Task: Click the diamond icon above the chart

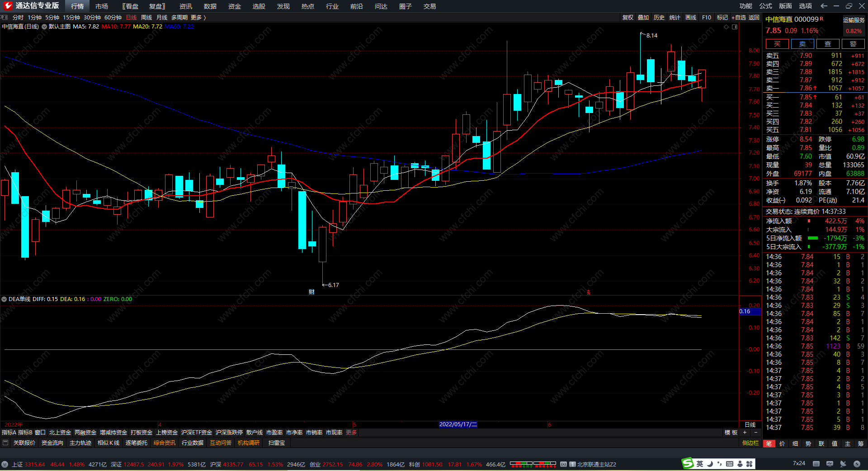Action: [726, 27]
